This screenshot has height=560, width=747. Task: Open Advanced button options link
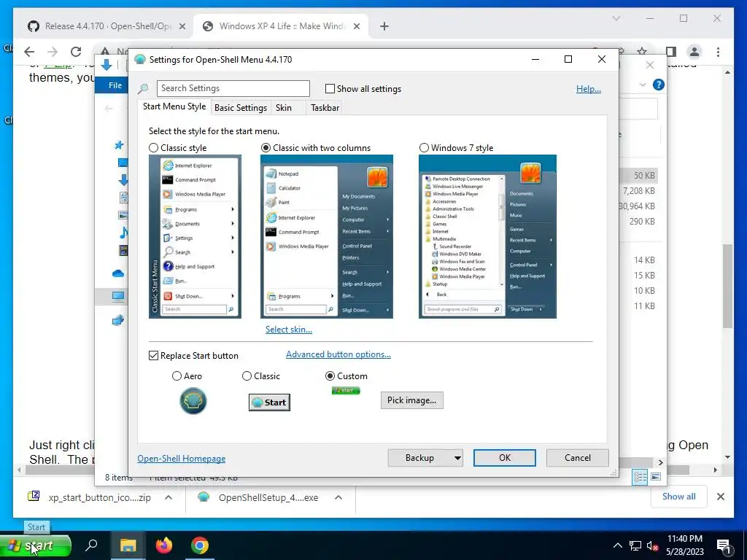click(338, 354)
